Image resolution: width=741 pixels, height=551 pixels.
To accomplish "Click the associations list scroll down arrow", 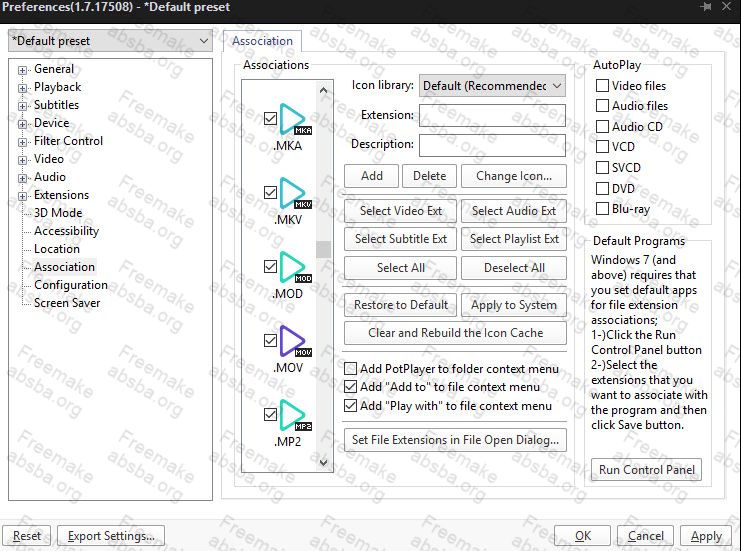I will point(323,462).
